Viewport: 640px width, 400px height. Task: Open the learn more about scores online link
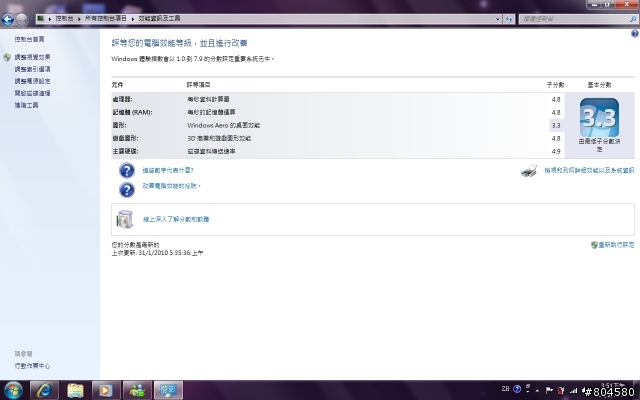coord(176,219)
